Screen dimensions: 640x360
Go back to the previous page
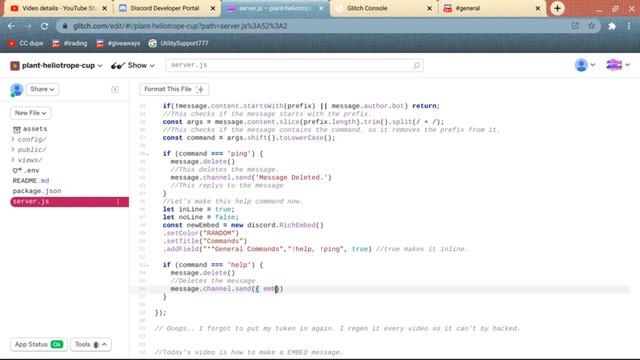click(11, 26)
